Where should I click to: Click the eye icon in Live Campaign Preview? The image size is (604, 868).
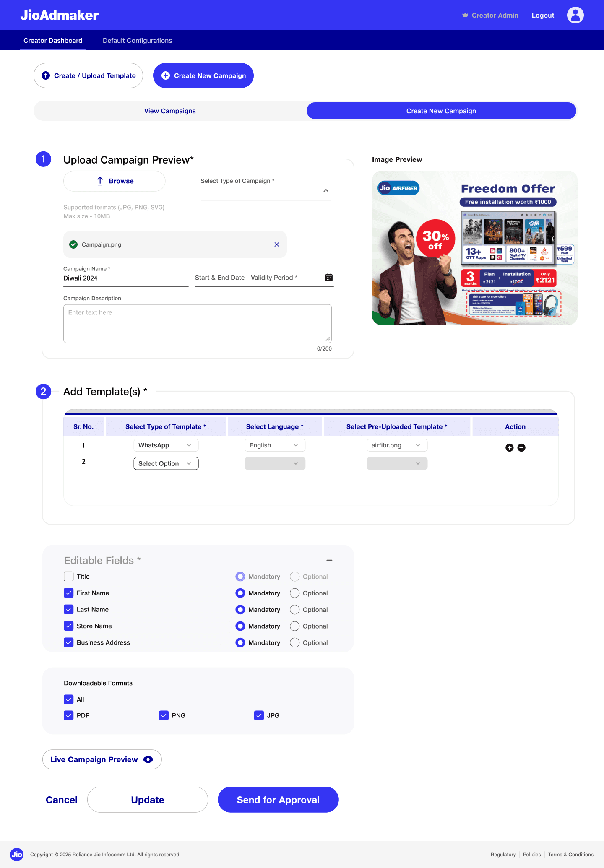point(148,759)
